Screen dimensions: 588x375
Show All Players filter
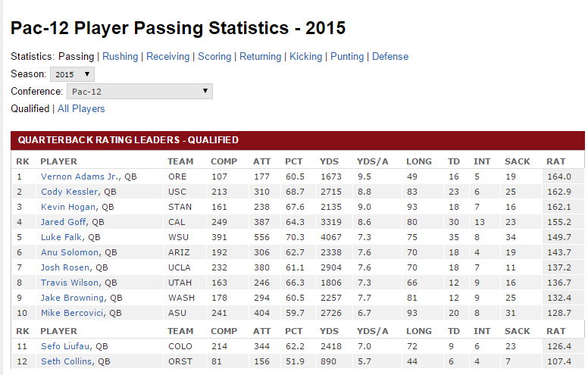click(81, 109)
